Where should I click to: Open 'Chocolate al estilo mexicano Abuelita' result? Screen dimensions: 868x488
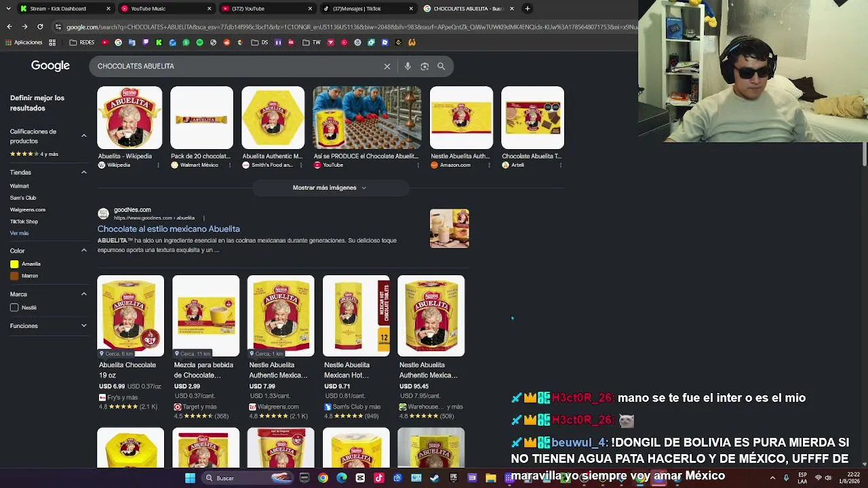[x=169, y=229]
